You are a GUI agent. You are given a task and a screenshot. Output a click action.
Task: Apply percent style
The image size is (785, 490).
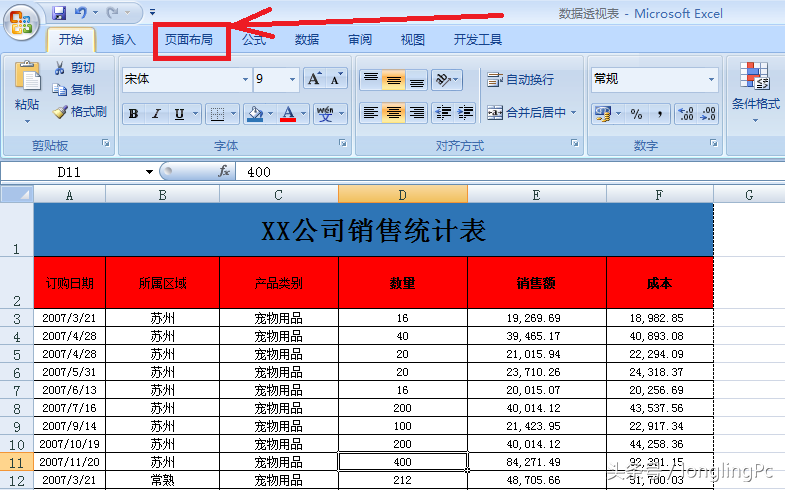click(636, 114)
